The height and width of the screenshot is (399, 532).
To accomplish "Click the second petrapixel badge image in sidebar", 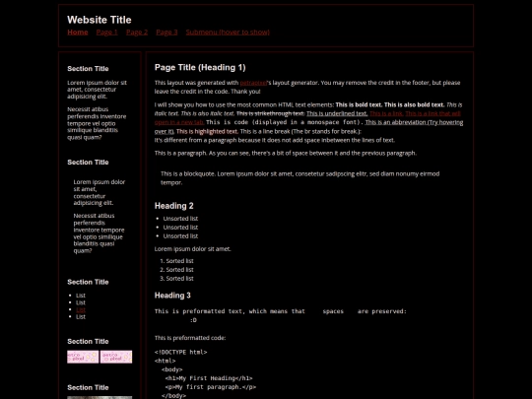I will click(116, 357).
